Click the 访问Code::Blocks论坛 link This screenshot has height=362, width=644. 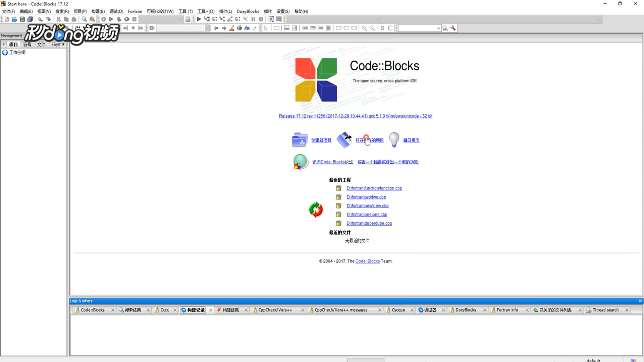click(x=332, y=162)
